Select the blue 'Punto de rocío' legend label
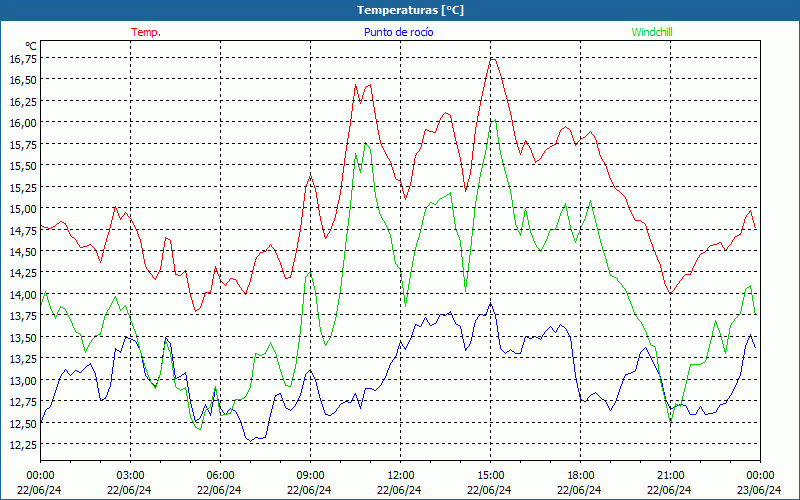The image size is (800, 500). (x=398, y=32)
